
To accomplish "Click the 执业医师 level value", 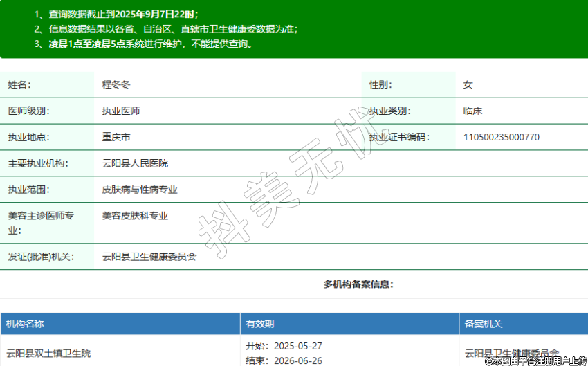I will (121, 111).
